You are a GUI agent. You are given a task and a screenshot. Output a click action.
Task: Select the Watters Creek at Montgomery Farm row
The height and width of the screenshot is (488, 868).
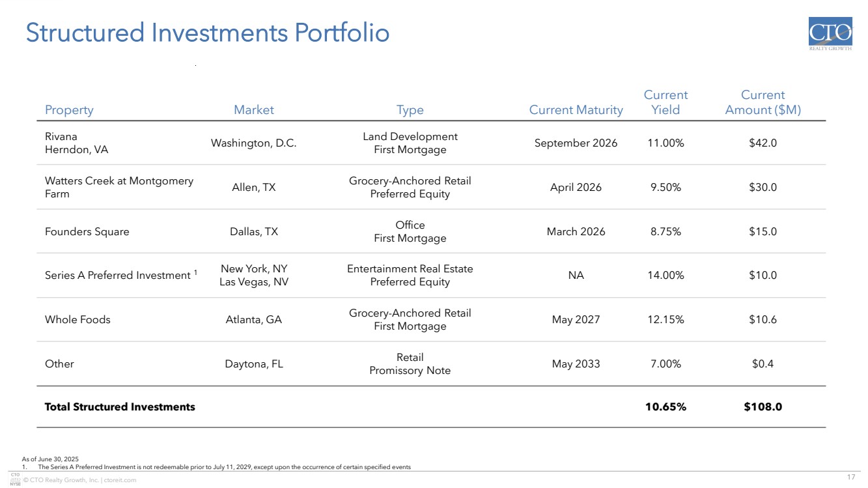pyautogui.click(x=119, y=187)
